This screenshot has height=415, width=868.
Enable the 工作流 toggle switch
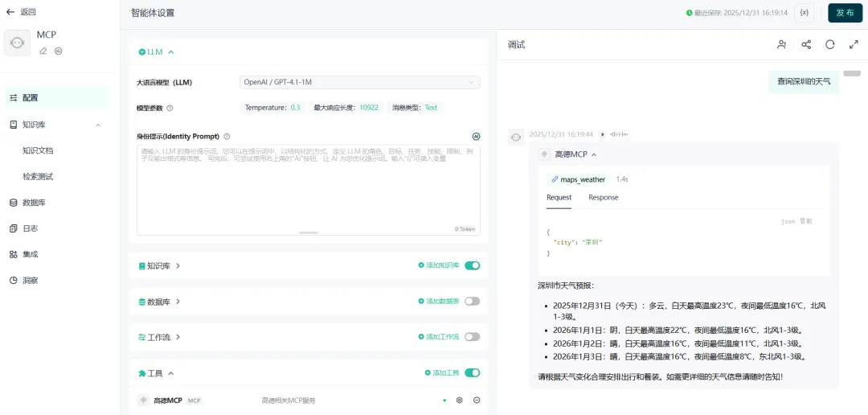(x=472, y=337)
